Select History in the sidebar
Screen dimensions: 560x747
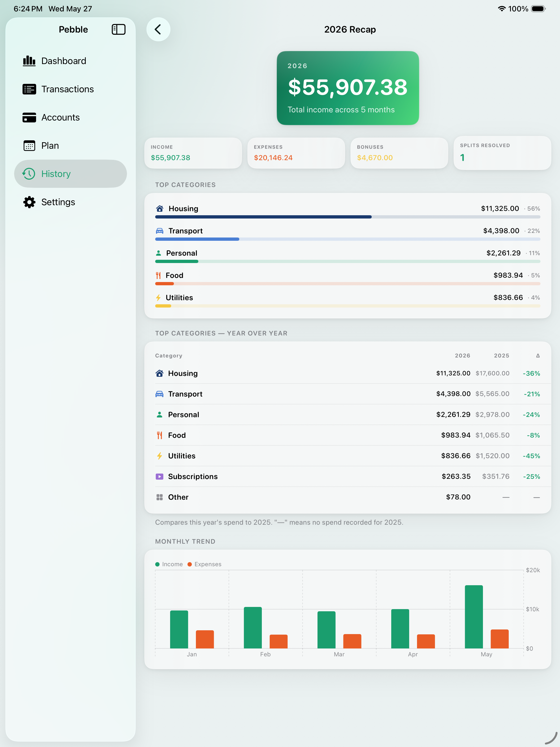(x=70, y=174)
